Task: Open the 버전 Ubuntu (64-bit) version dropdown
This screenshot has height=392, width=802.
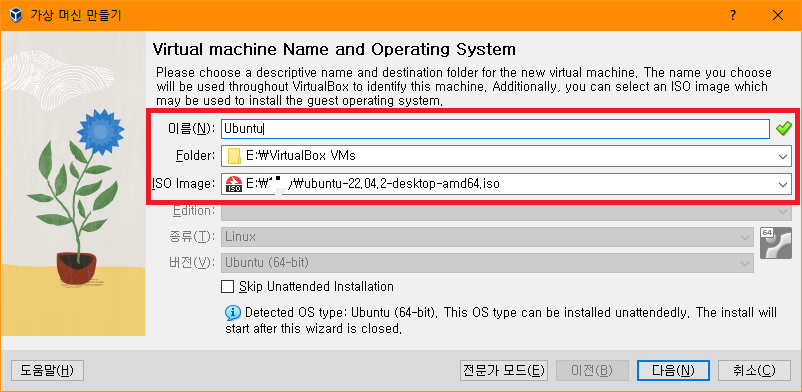Action: 487,263
